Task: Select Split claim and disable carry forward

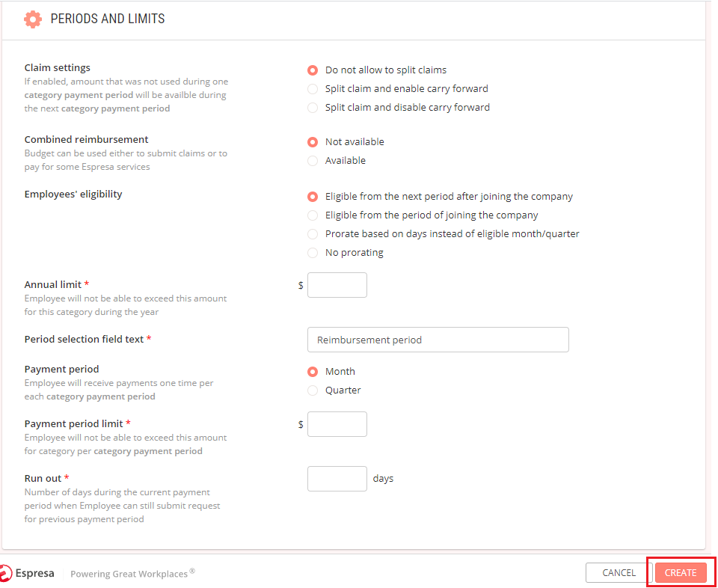Action: (x=313, y=108)
